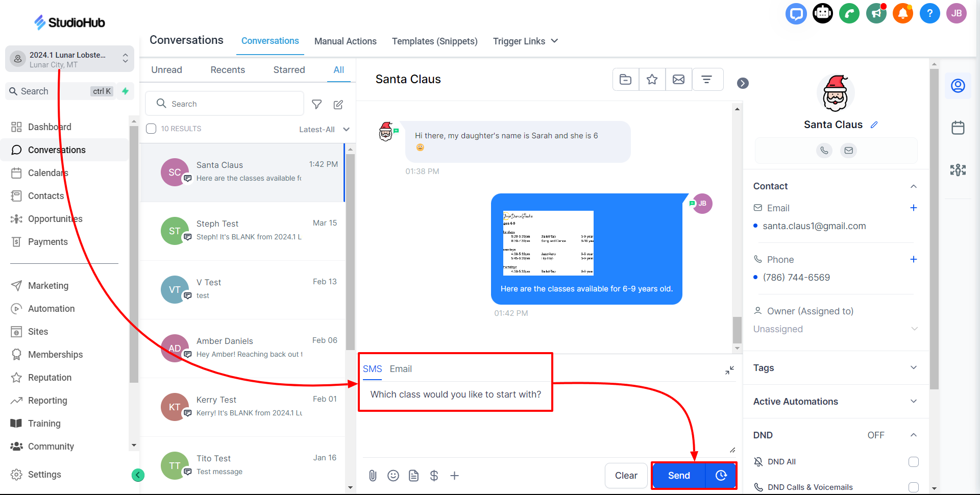Open Automation in the sidebar
Viewport: 980px width, 495px height.
pyautogui.click(x=51, y=309)
